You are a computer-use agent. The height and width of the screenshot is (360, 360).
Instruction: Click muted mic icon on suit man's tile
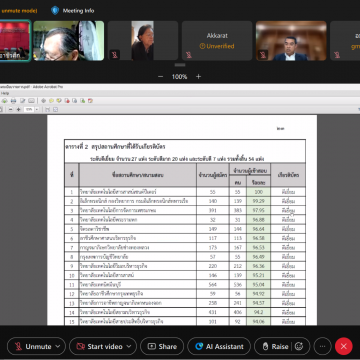click(x=263, y=55)
